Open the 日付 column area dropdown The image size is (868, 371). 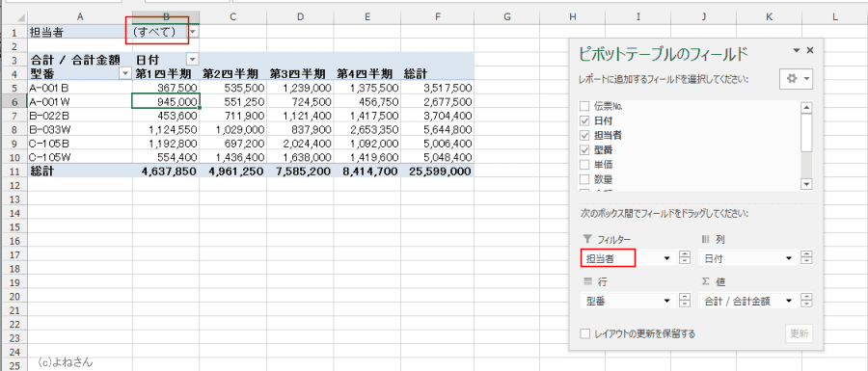pos(789,258)
